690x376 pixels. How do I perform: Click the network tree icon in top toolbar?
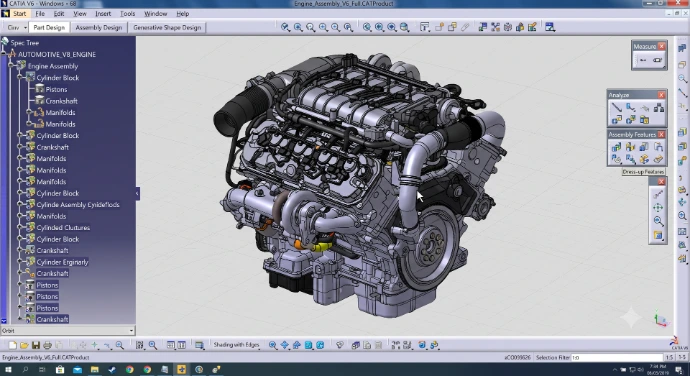(495, 27)
